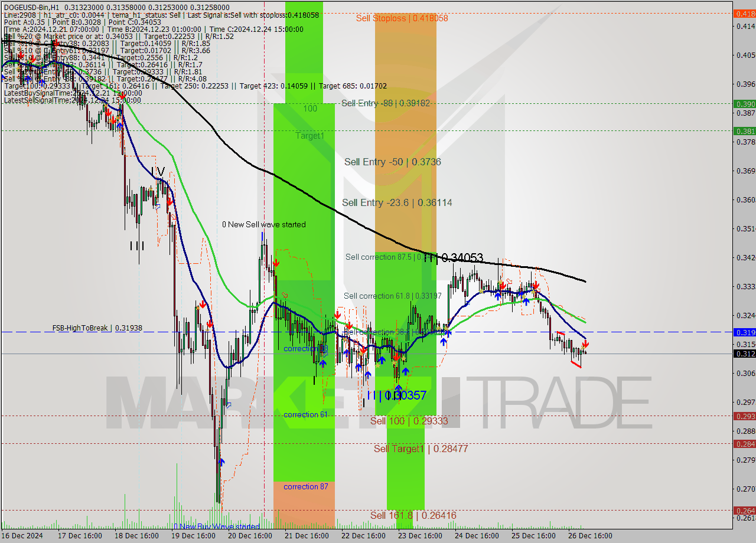Image resolution: width=756 pixels, height=543 pixels.
Task: Click the 'correction 61' label
Action: (x=305, y=414)
